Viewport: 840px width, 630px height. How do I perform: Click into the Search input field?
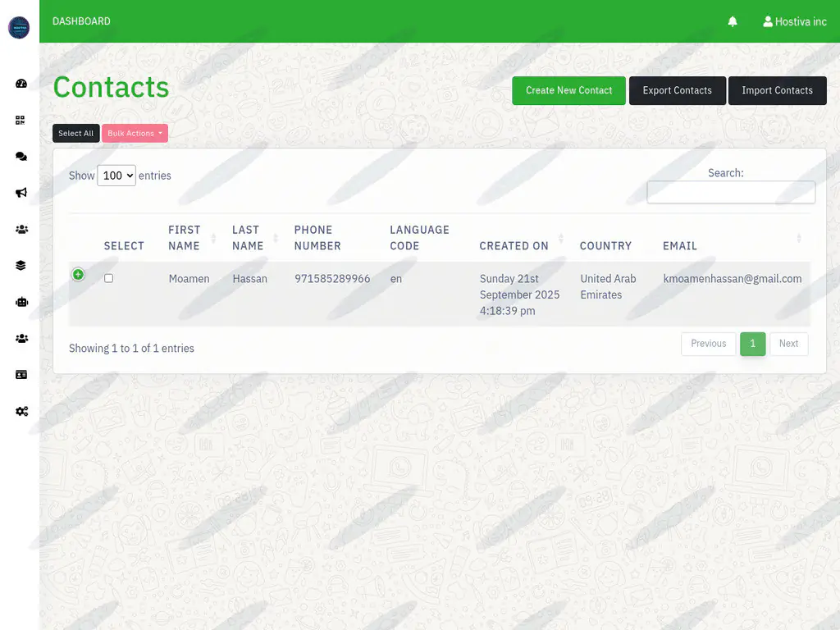coord(730,192)
